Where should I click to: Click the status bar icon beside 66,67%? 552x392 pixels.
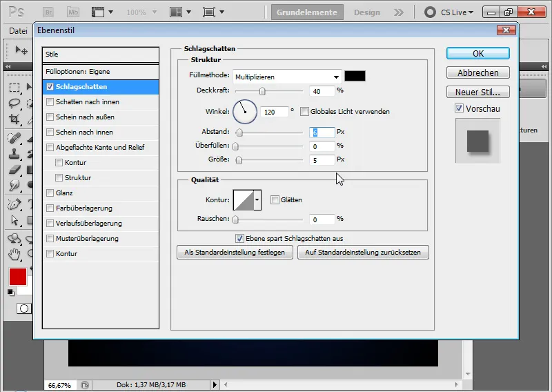pos(84,385)
